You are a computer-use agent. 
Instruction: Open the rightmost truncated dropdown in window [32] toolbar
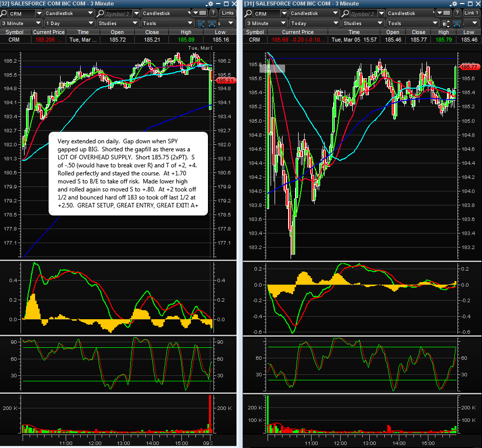tap(226, 23)
